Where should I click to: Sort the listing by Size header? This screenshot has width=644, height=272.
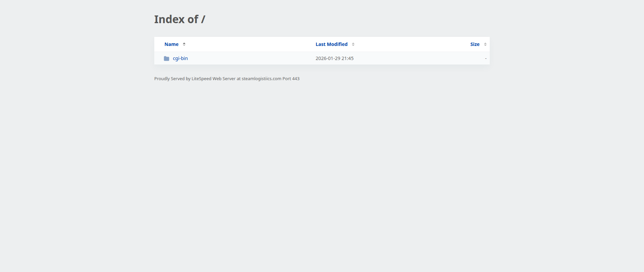tap(475, 44)
